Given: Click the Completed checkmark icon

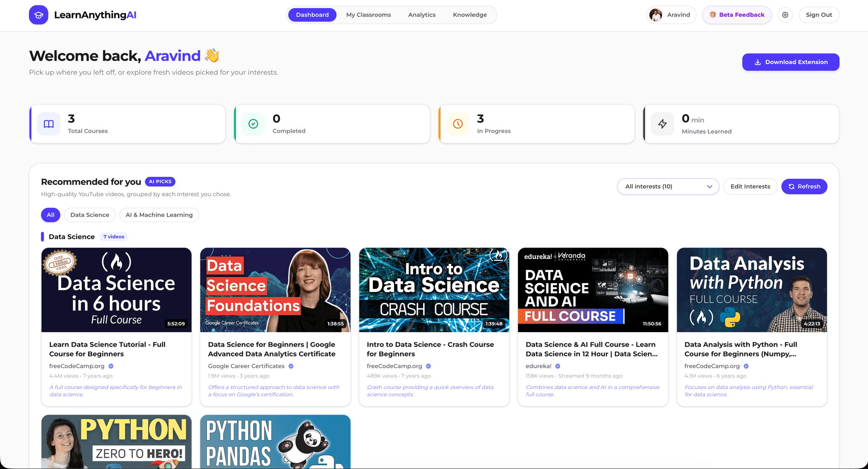Looking at the screenshot, I should 253,124.
